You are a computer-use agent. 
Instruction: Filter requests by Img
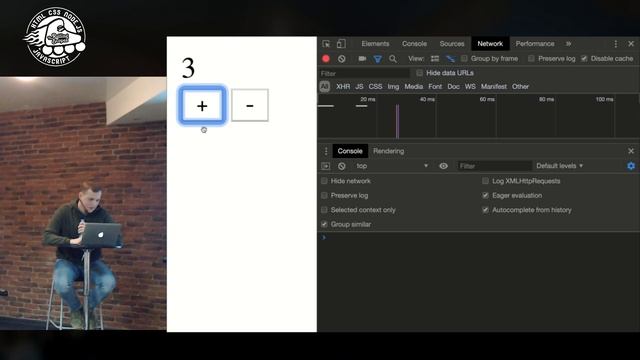pos(393,87)
